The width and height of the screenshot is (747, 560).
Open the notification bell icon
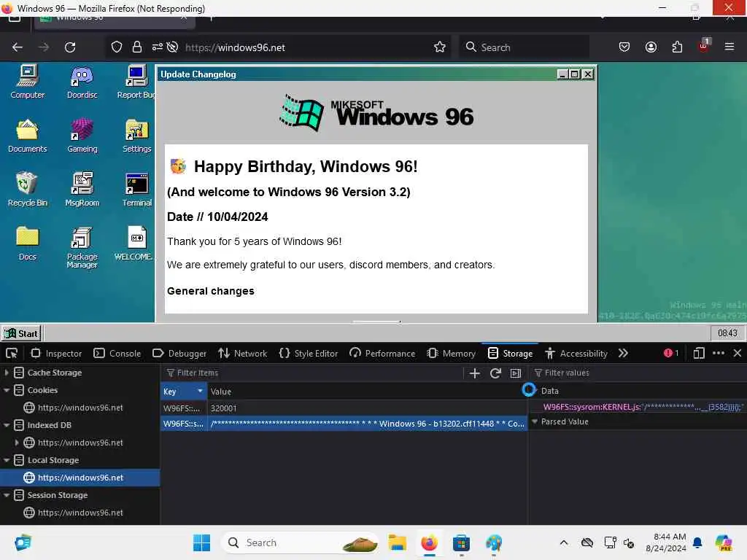(x=697, y=542)
